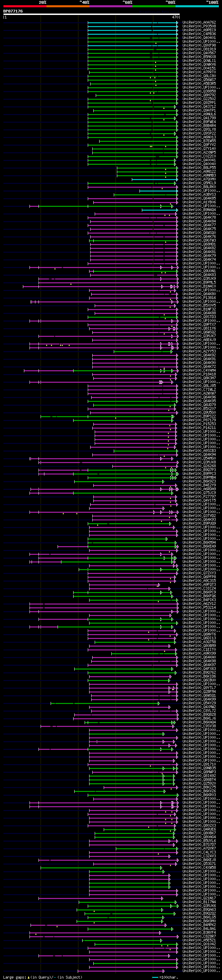Select the UniRef100_B7EW55 label
The height and width of the screenshot is (980, 222).
tap(199, 141)
